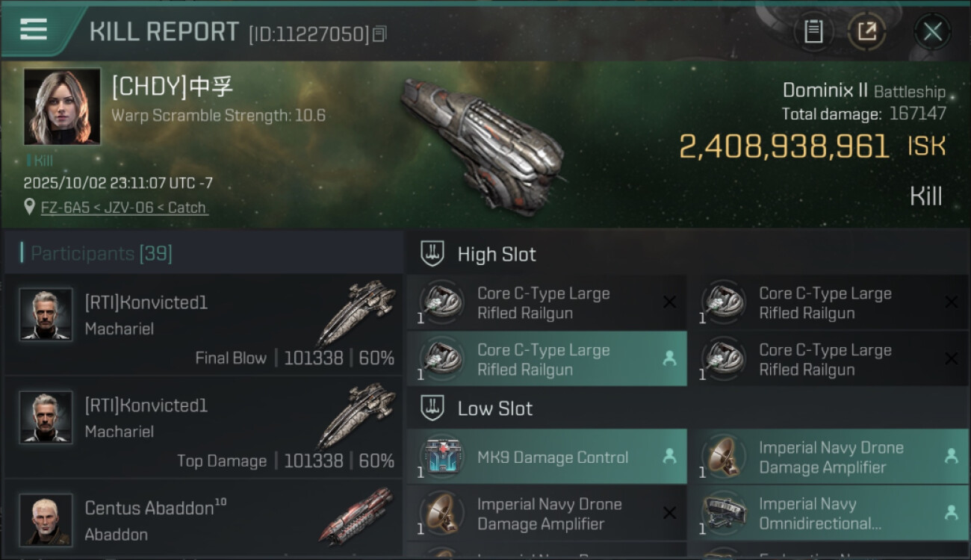This screenshot has height=560, width=971.
Task: Open the hamburger menu icon
Action: point(34,29)
